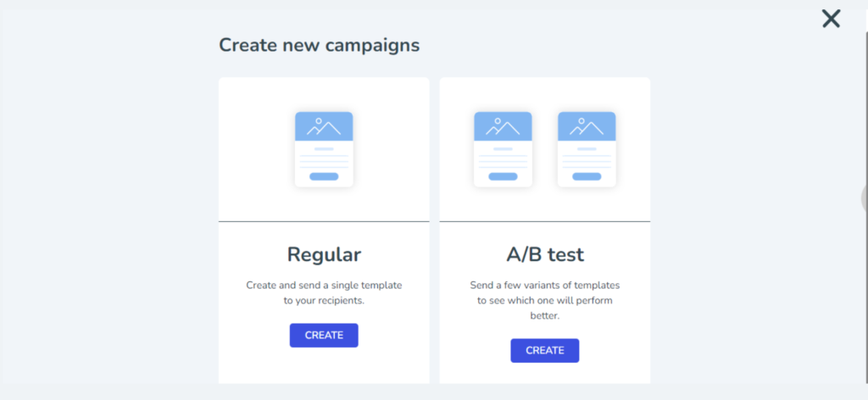Select the Regular single template illustration
This screenshot has width=868, height=400.
[324, 149]
